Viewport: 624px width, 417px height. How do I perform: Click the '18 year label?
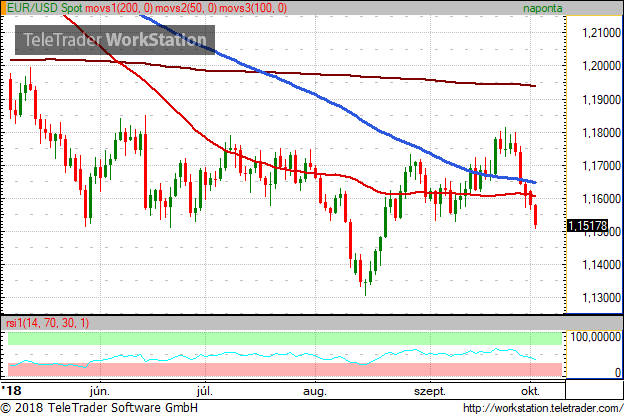(11, 390)
